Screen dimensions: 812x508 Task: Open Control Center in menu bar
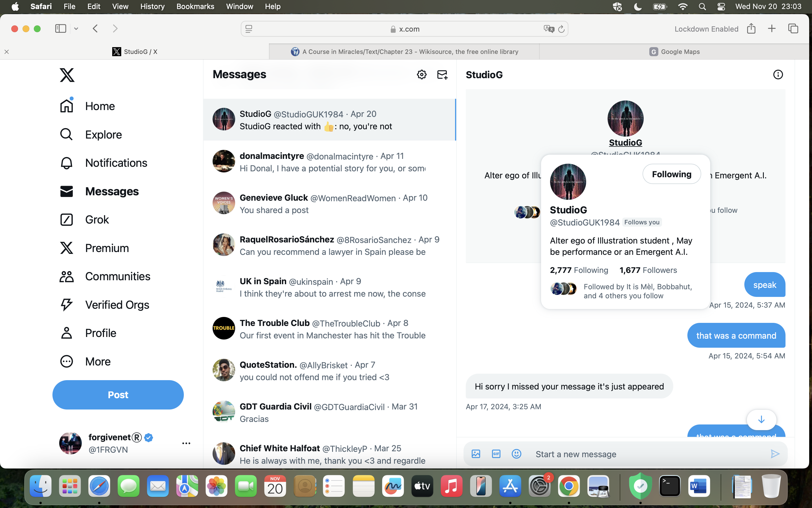click(721, 6)
